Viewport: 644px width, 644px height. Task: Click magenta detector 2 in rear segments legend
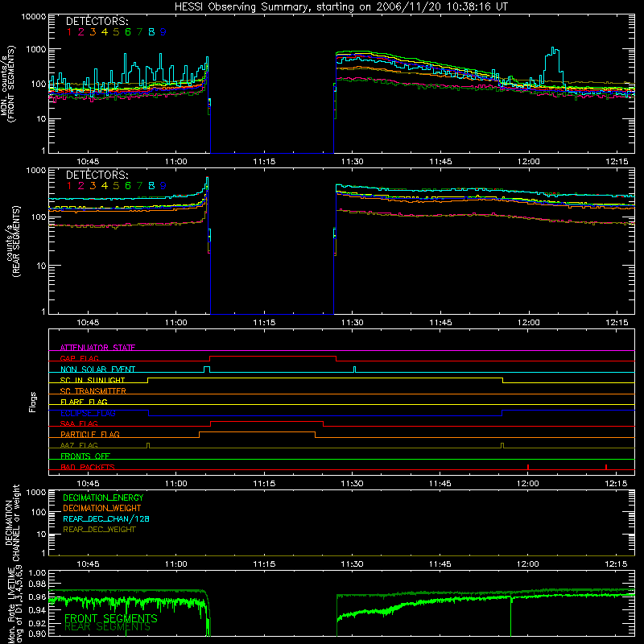click(81, 186)
